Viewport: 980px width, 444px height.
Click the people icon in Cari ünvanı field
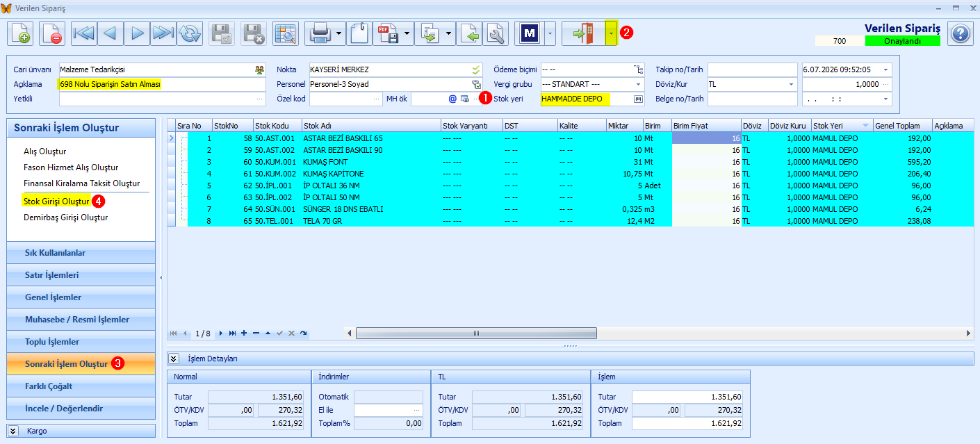(x=259, y=69)
